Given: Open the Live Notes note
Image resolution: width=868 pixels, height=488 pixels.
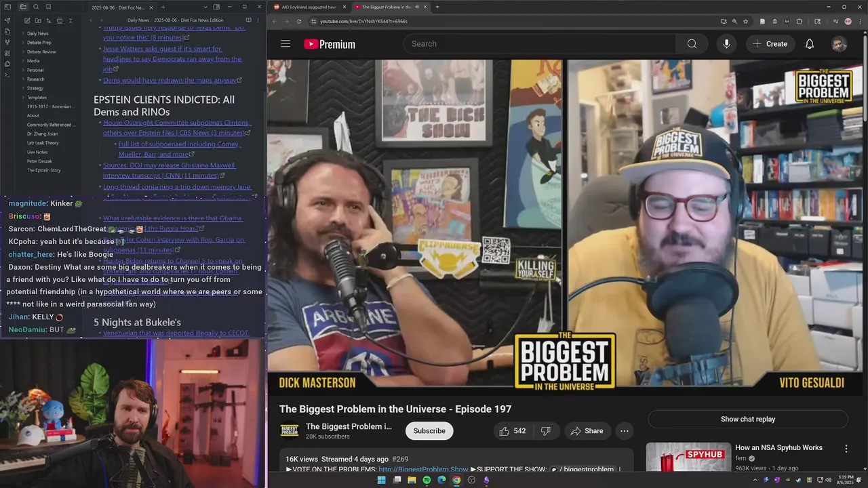Looking at the screenshot, I should click(x=37, y=152).
